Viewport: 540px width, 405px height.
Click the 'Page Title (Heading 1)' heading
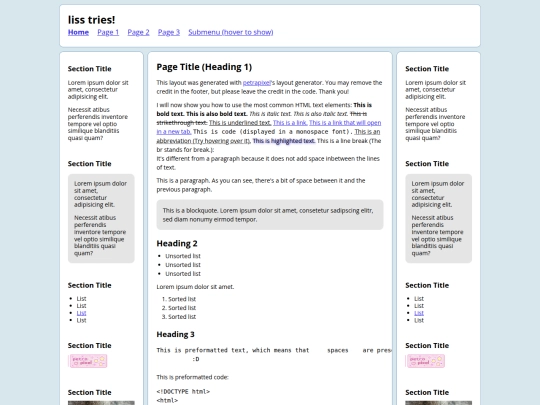[204, 67]
